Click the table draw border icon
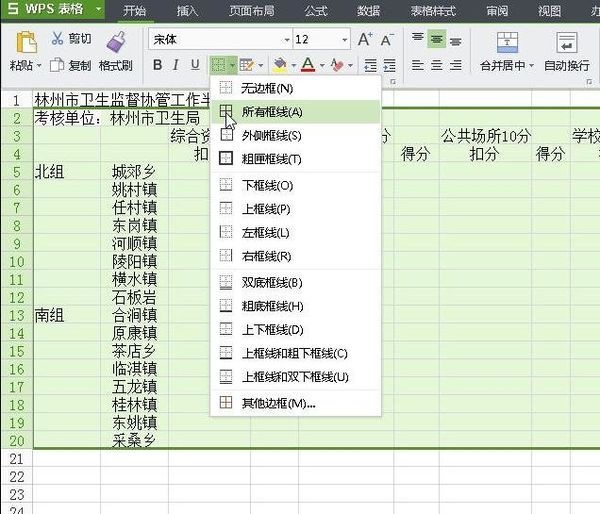The width and height of the screenshot is (600, 514). [x=246, y=65]
